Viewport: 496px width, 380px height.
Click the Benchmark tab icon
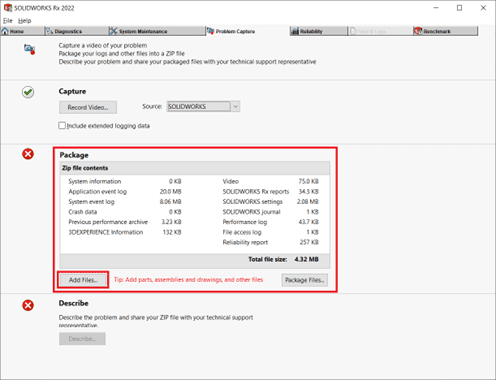(x=418, y=31)
